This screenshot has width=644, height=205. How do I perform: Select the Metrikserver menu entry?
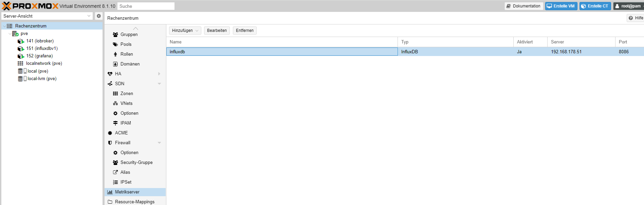tap(135, 192)
